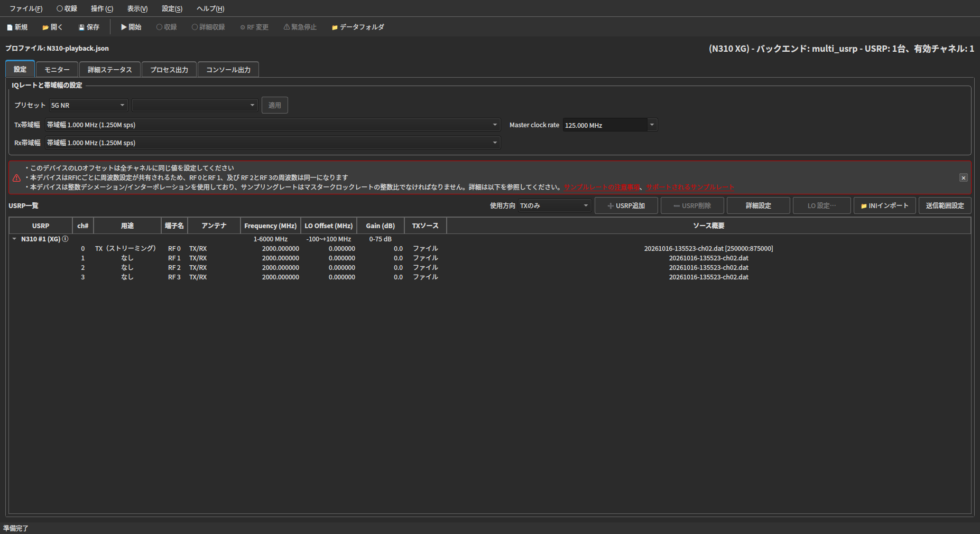Click the info icon beside N310 #1 (XG)

pos(66,239)
